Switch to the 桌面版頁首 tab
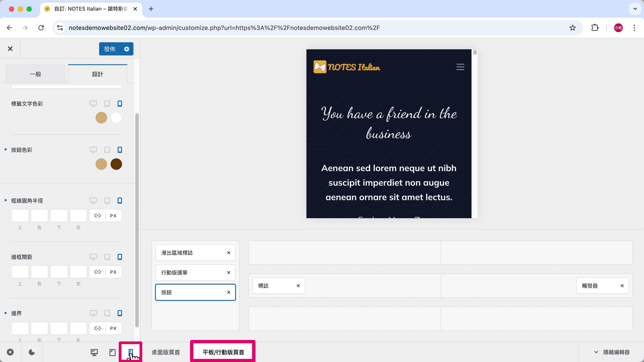The height and width of the screenshot is (362, 644). tap(166, 352)
